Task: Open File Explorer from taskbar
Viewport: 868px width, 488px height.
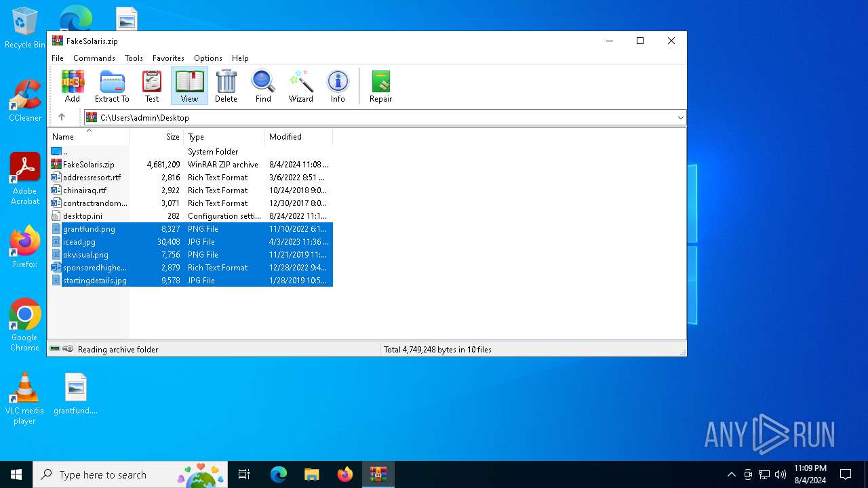Action: (x=311, y=474)
